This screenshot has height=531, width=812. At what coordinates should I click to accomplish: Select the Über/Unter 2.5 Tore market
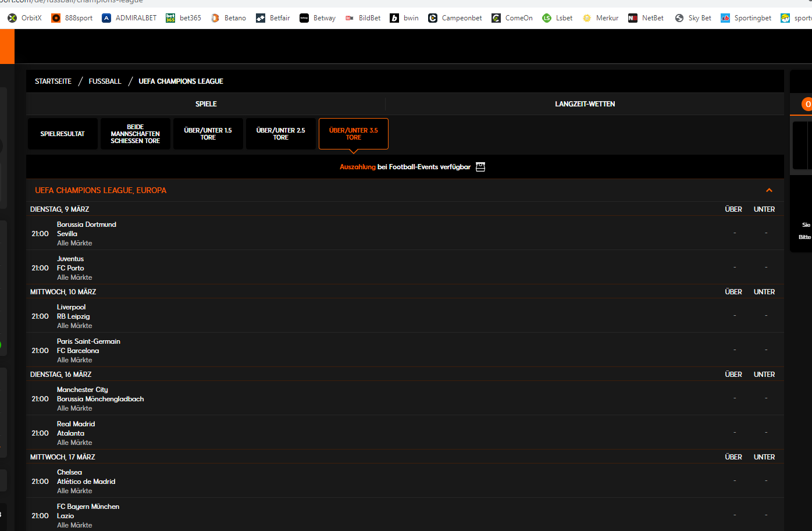click(x=281, y=134)
